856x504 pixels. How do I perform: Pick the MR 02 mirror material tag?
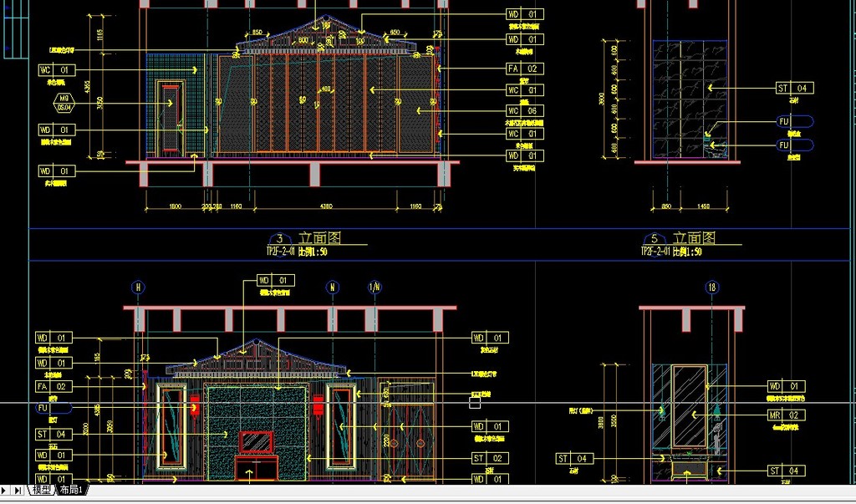pos(786,415)
